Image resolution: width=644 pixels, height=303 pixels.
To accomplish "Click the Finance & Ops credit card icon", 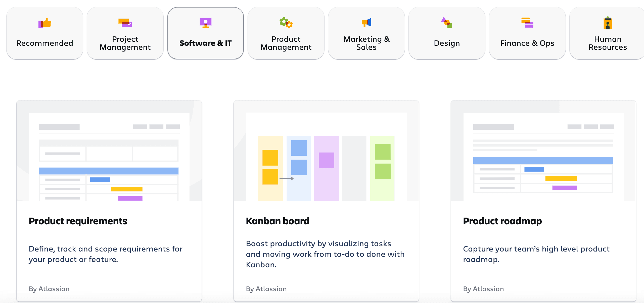I will [527, 23].
